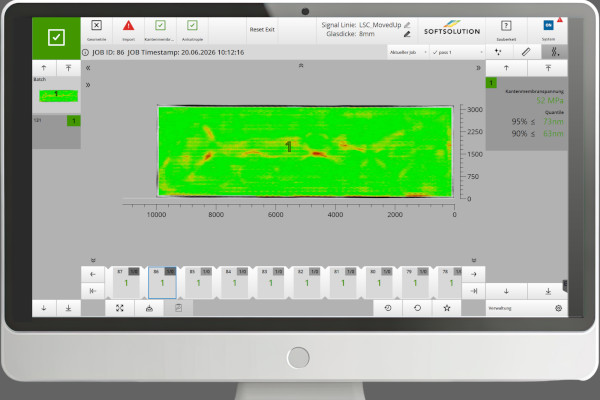Click the export tray icon
This screenshot has width=600, height=400.
coord(149,308)
